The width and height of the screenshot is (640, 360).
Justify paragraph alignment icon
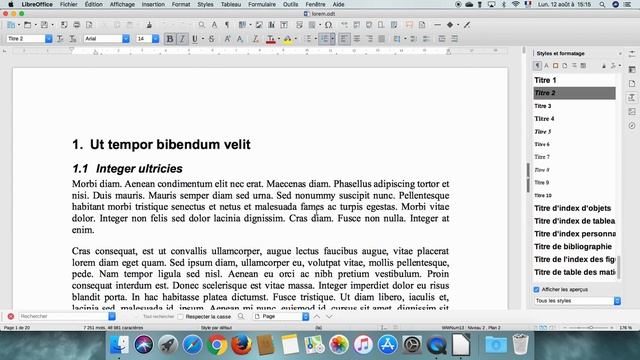coord(382,39)
